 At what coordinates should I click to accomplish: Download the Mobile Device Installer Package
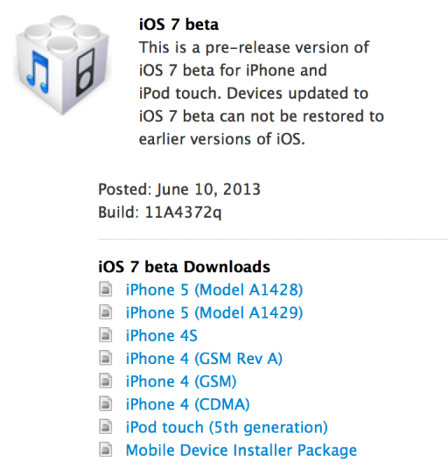coord(241,451)
